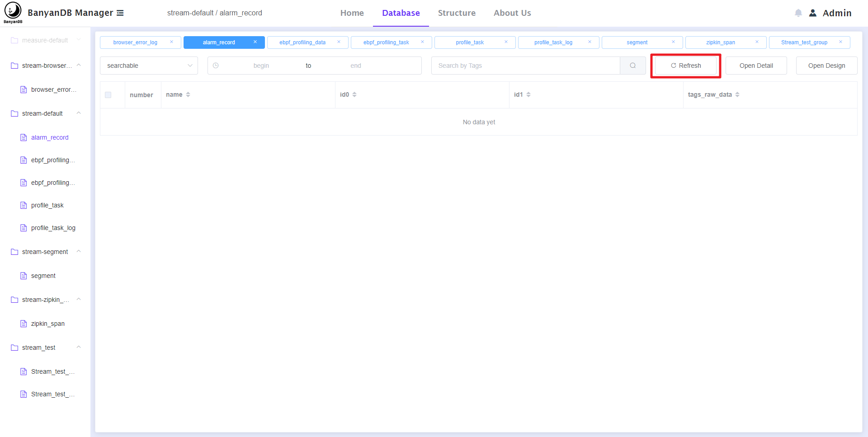Image resolution: width=868 pixels, height=437 pixels.
Task: Click the Admin user avatar icon
Action: coord(813,13)
